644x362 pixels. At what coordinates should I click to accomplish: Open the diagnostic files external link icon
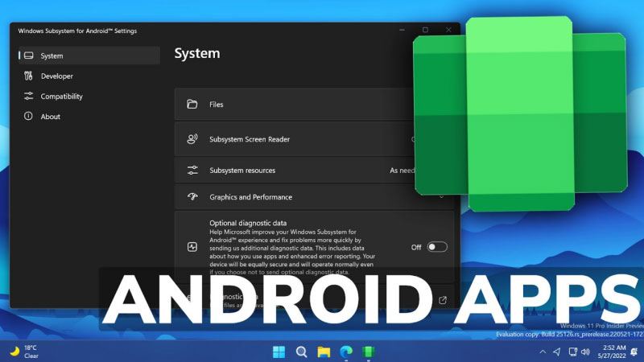(x=443, y=300)
